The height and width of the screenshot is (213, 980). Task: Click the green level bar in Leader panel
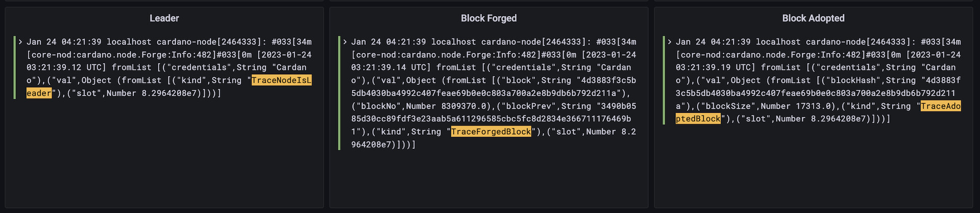(15, 67)
